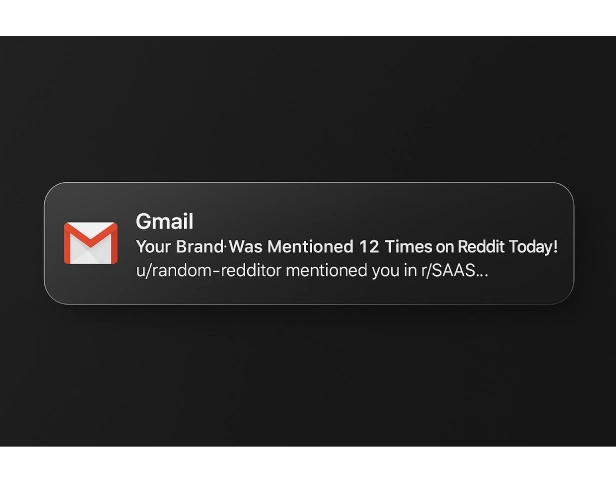Image resolution: width=616 pixels, height=483 pixels.
Task: Click the notification banner's blank area below the icon
Action: coord(90,286)
